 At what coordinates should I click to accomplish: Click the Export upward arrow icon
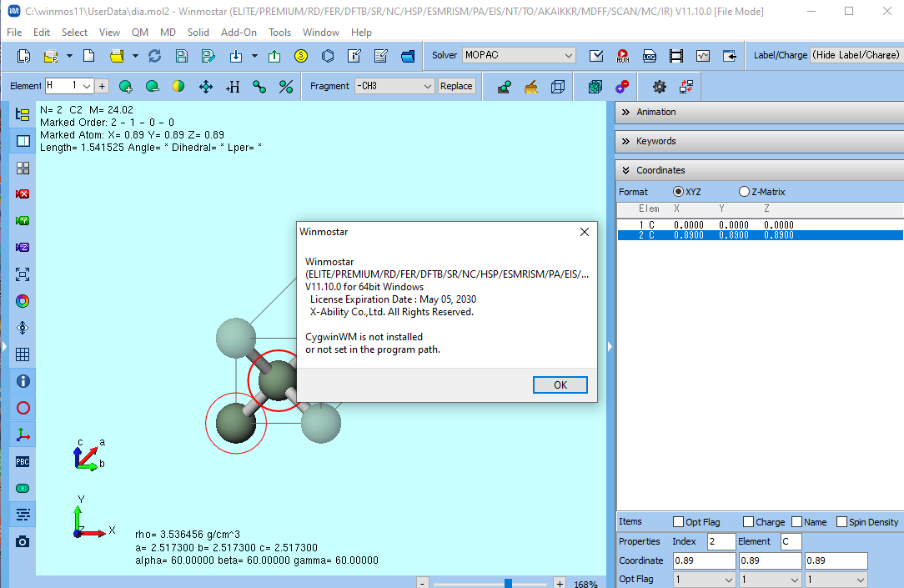(274, 56)
